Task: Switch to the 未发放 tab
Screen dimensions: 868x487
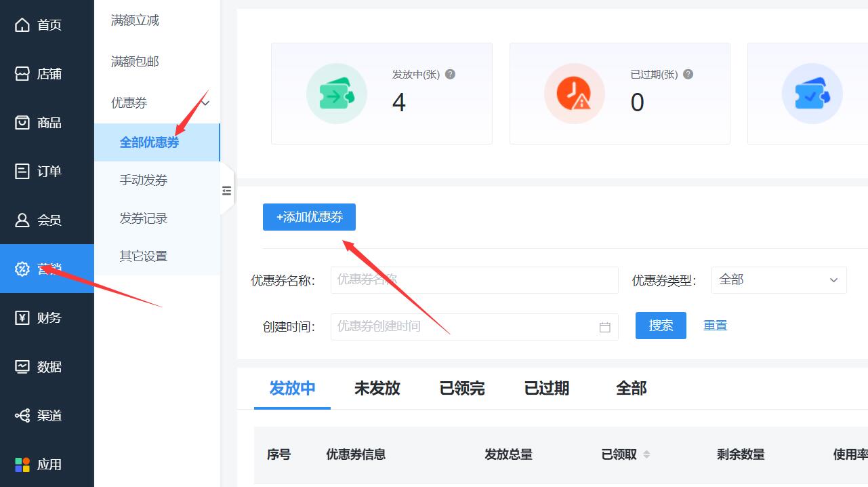Action: click(x=377, y=389)
